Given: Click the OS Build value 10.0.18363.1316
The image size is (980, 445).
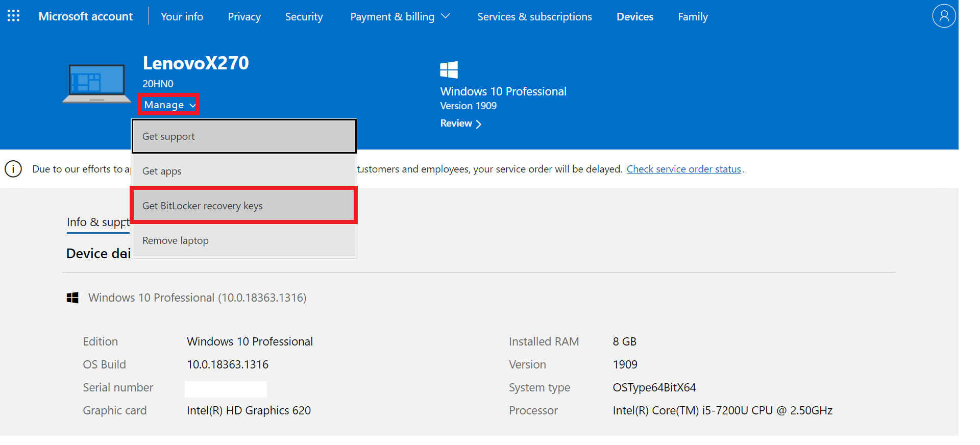Looking at the screenshot, I should pos(228,364).
